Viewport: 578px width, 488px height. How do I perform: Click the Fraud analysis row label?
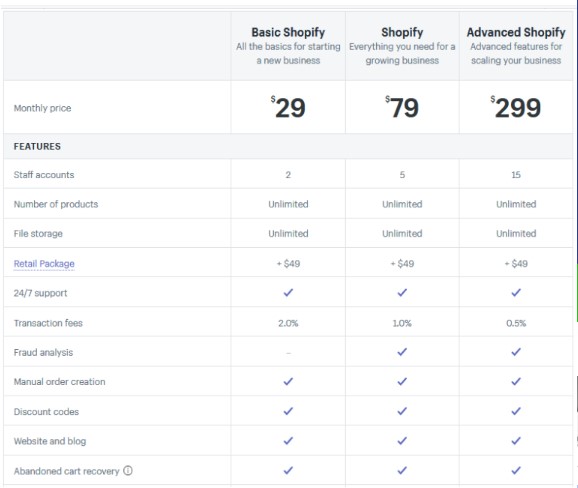pos(43,352)
